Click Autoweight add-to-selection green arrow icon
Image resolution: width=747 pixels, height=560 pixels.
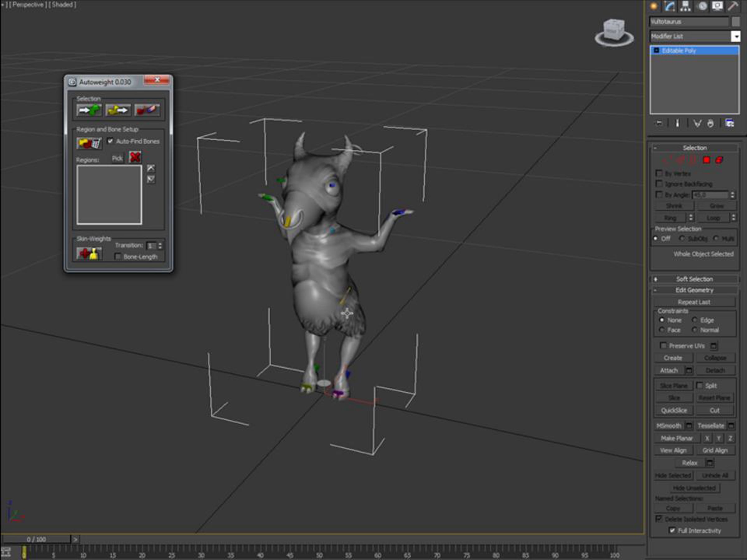point(89,110)
